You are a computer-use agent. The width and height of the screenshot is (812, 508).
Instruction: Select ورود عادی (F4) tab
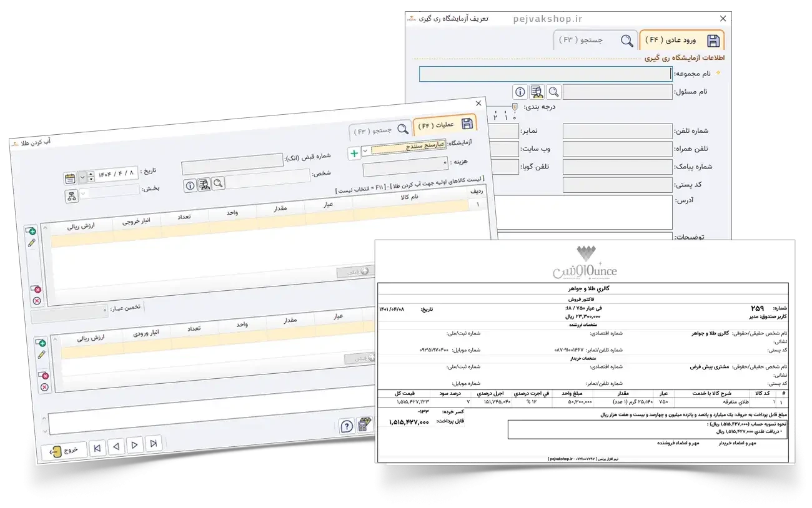tap(683, 40)
